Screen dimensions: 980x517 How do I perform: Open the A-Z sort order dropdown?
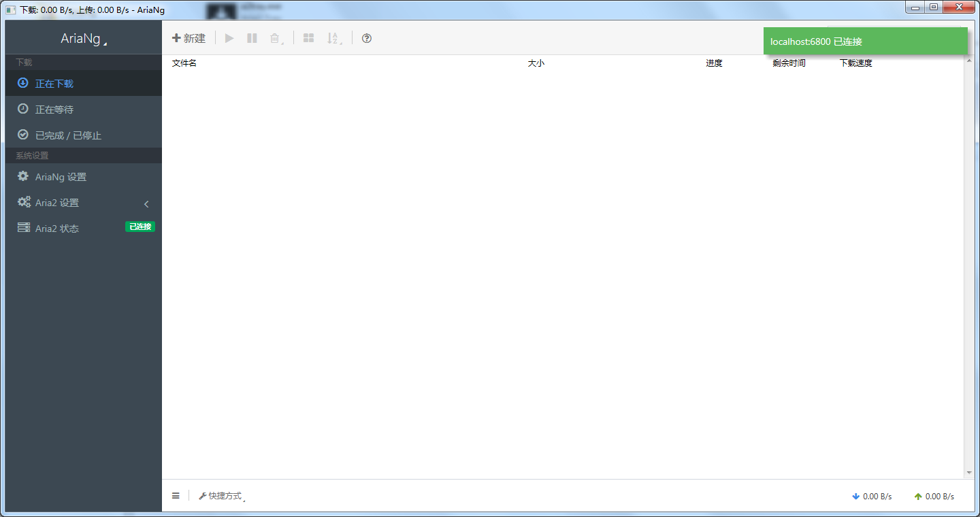(333, 39)
